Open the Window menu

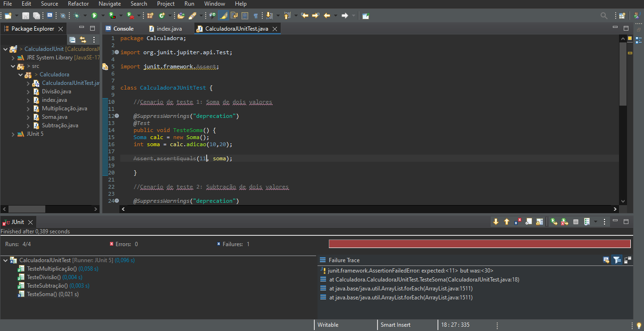[x=215, y=4]
